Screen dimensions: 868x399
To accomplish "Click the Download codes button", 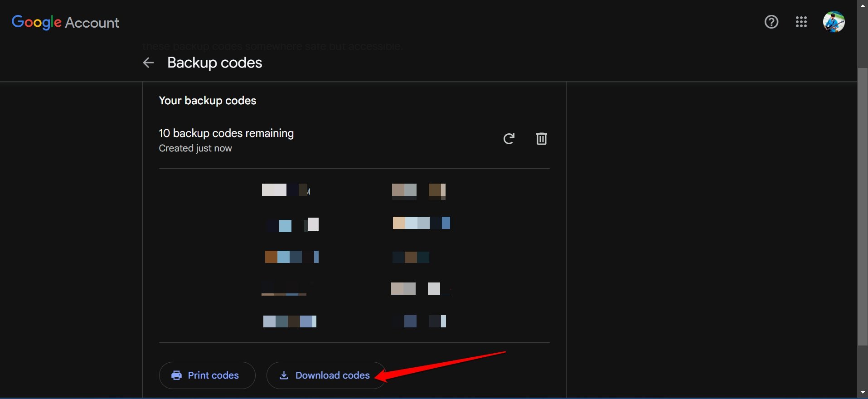I will coord(326,375).
